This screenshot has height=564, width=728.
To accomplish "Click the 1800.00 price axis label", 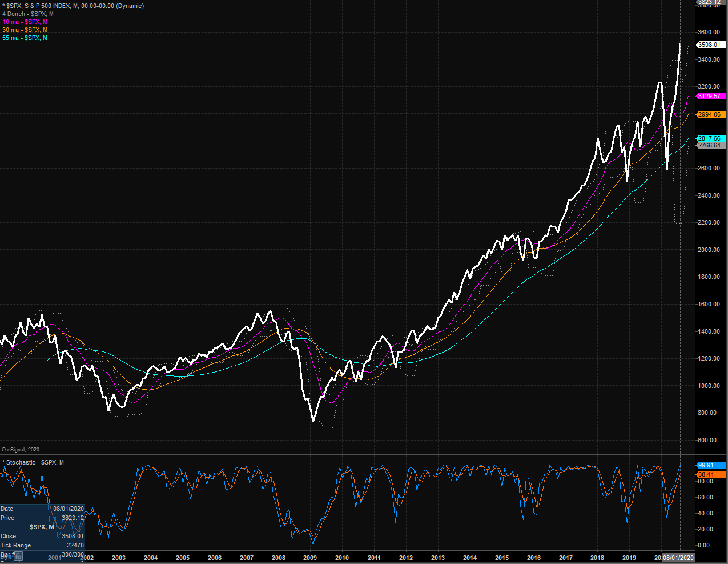I will pos(709,277).
